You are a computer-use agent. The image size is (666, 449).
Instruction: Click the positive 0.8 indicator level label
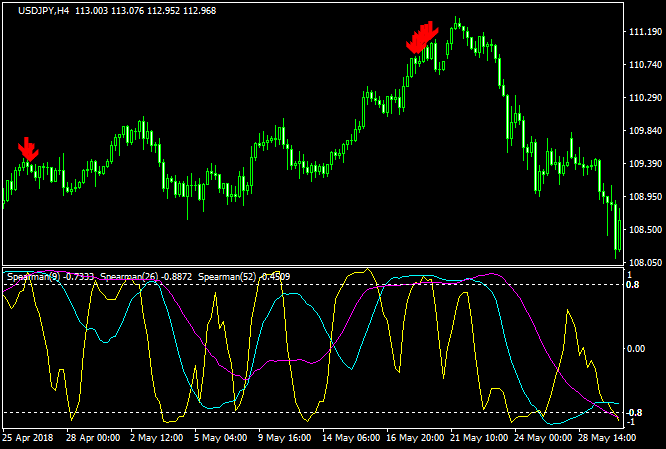632,285
